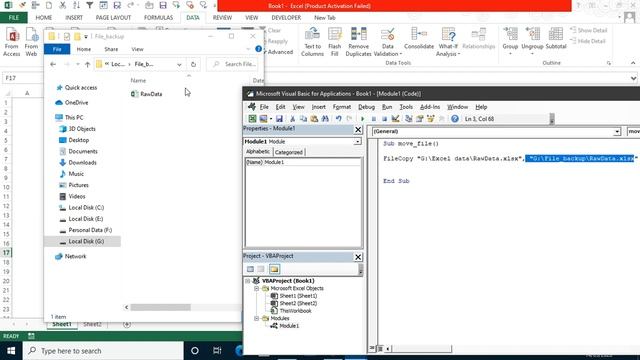Click Consolidate in Excel ribbon
Screen dimensions: 640x360
pos(419,39)
